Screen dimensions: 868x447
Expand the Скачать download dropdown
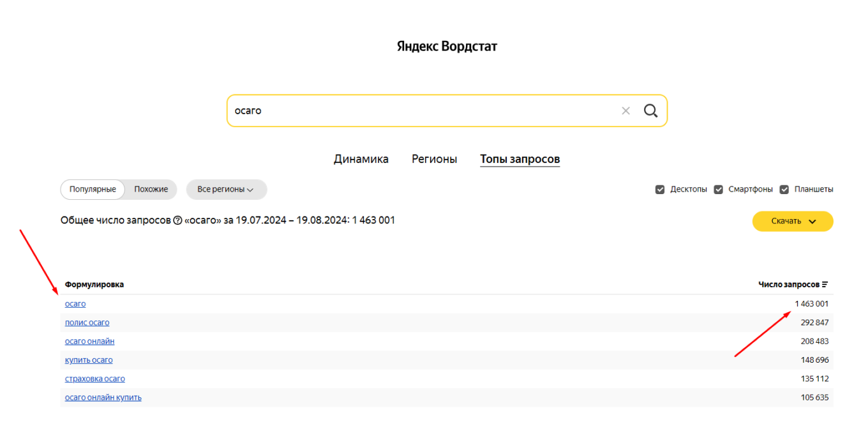click(x=793, y=222)
